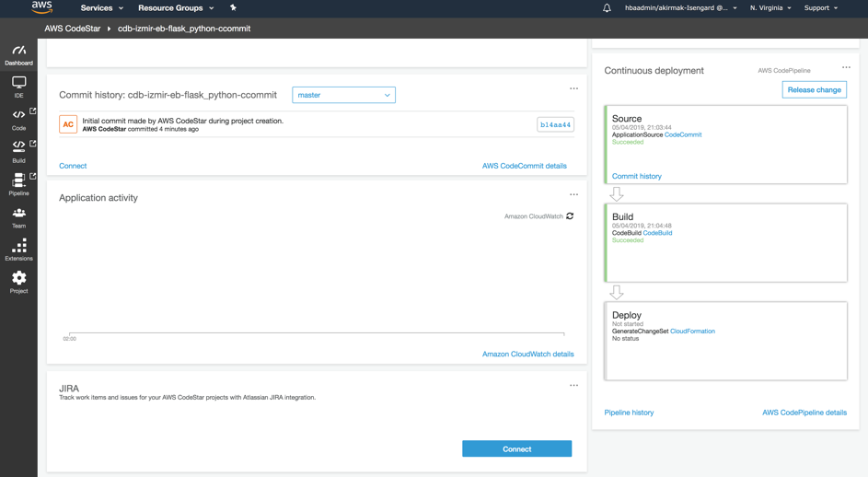Click the notifications bell icon
868x477 pixels.
[607, 7]
